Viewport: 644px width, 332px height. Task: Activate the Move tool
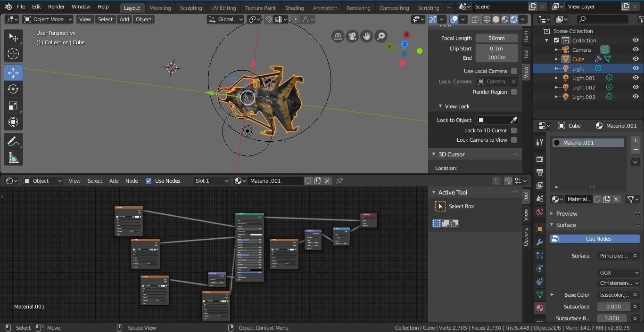click(13, 73)
